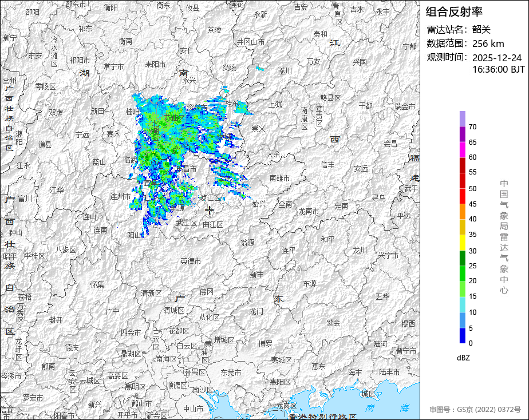Click the black cross radar station marker
529x420 pixels.
[209, 211]
